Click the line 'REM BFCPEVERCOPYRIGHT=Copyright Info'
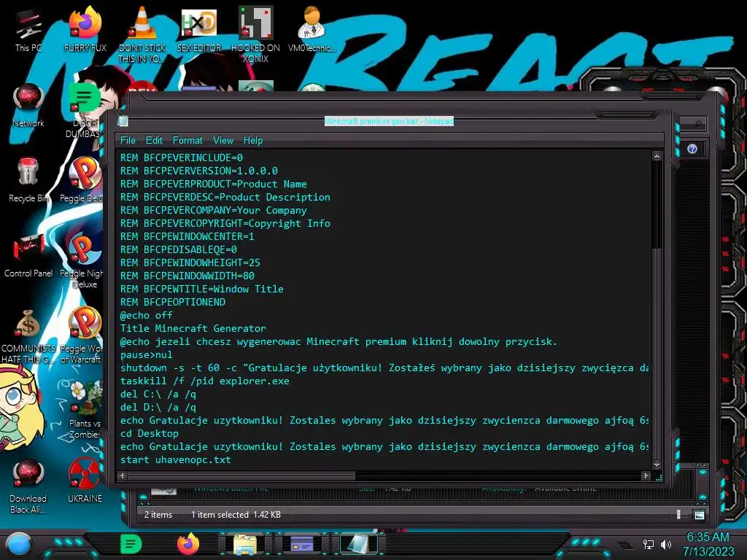 coord(225,223)
